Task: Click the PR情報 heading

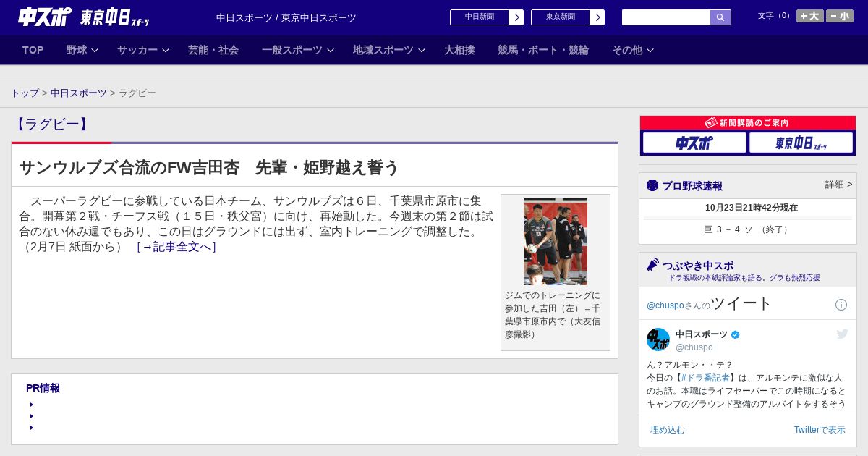Action: tap(43, 388)
